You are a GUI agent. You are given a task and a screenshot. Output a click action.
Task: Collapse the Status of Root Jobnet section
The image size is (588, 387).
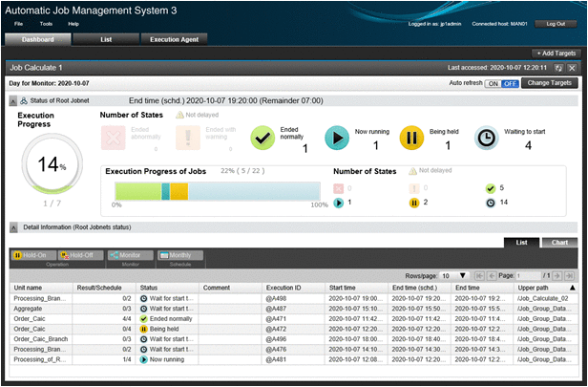[x=13, y=99]
